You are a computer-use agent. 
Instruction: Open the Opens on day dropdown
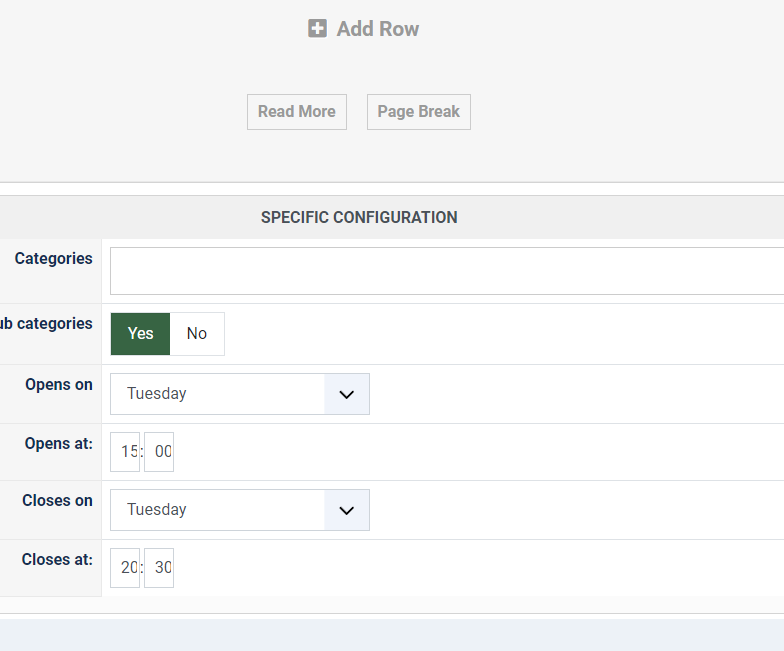218,394
